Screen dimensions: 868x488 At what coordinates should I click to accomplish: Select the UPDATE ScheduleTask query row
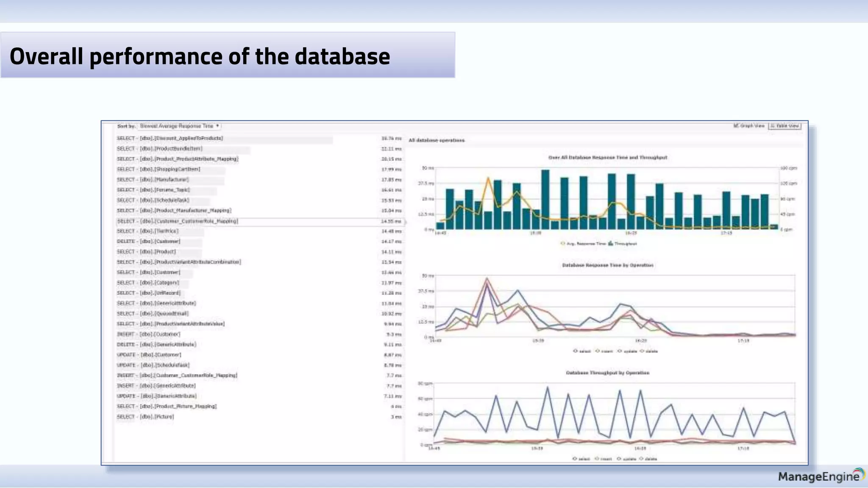pyautogui.click(x=259, y=365)
